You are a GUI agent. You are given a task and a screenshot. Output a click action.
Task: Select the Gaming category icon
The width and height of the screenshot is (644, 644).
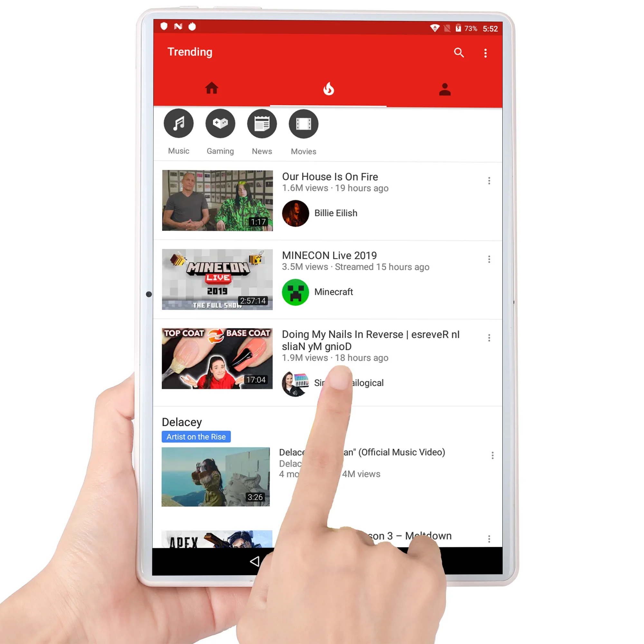coord(220,124)
